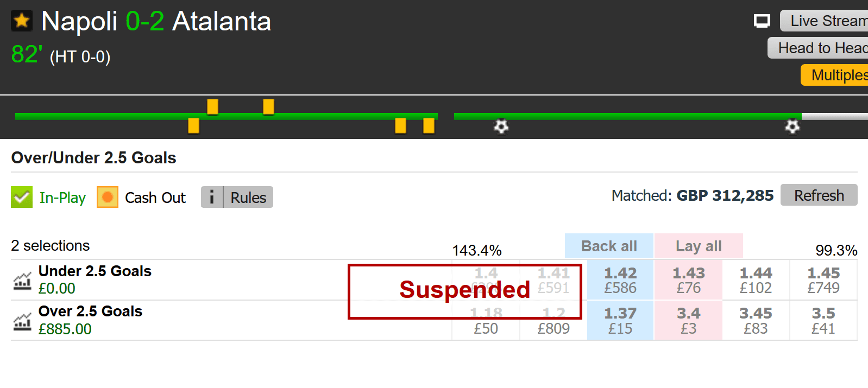Click the yellow Multiples button
The image size is (868, 388).
tap(834, 75)
